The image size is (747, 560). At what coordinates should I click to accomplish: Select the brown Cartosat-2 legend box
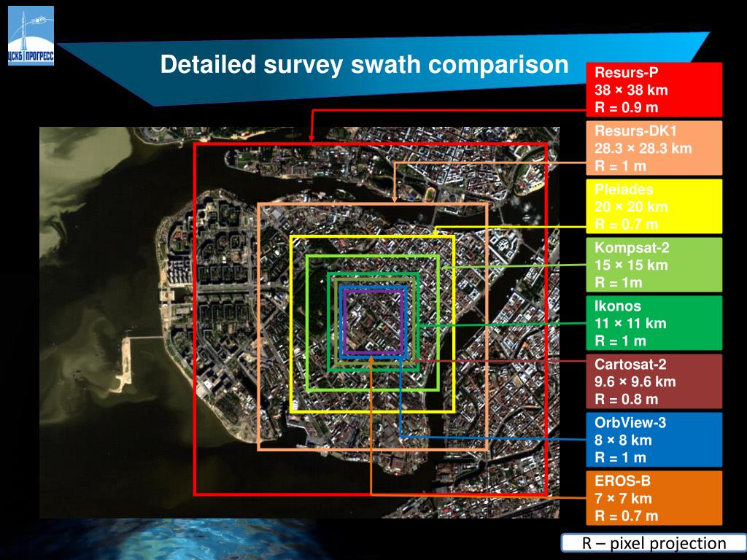coord(654,381)
